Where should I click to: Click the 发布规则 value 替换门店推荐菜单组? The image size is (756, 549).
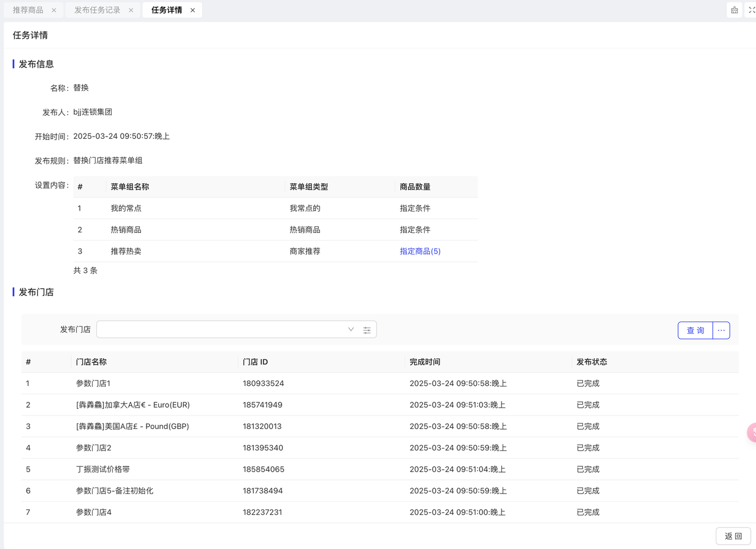pyautogui.click(x=108, y=161)
